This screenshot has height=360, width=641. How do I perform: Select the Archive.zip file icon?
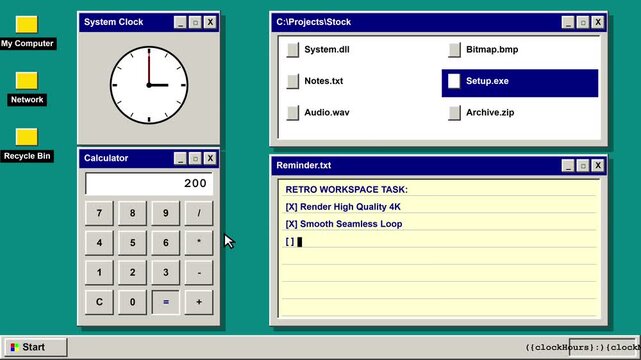[454, 113]
